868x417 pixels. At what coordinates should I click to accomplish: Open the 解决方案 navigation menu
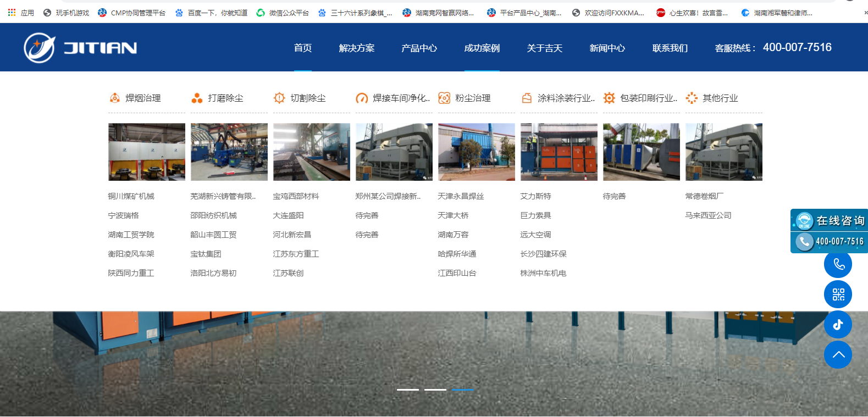pos(356,48)
